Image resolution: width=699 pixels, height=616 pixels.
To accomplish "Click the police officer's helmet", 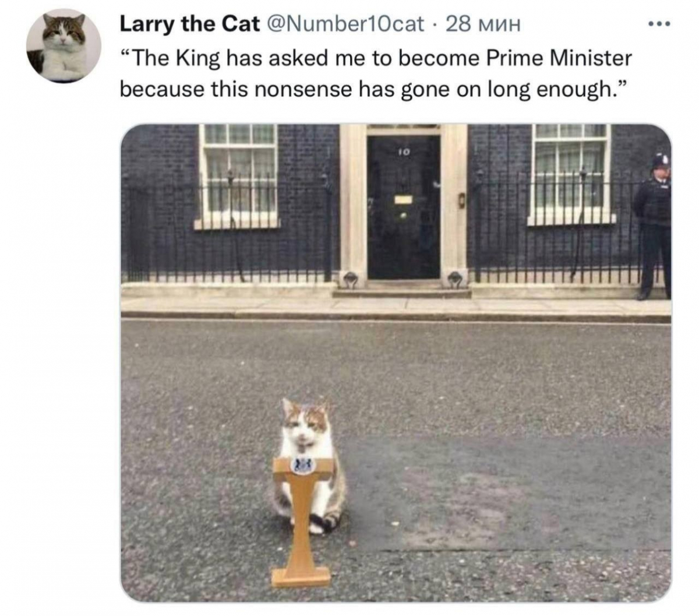I will click(x=661, y=160).
